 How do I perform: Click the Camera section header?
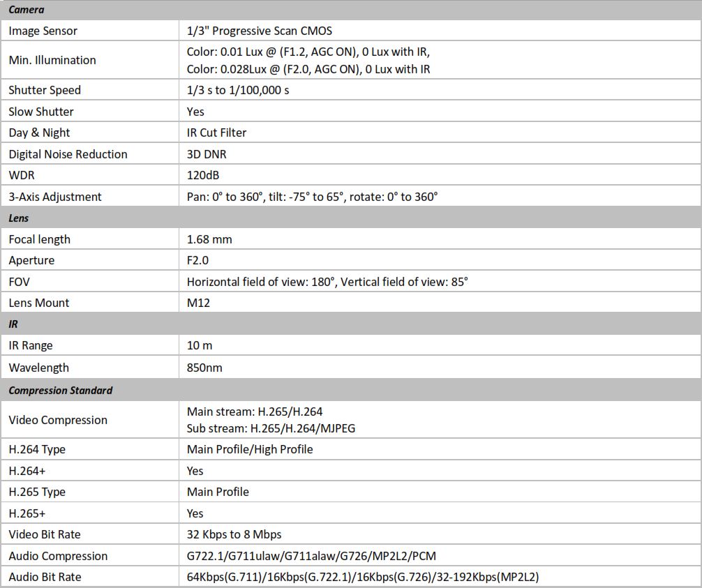27,10
